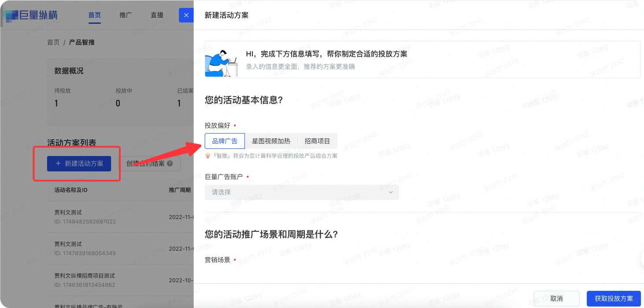Click the illustration in the HI banner
644x308 pixels.
[x=222, y=63]
